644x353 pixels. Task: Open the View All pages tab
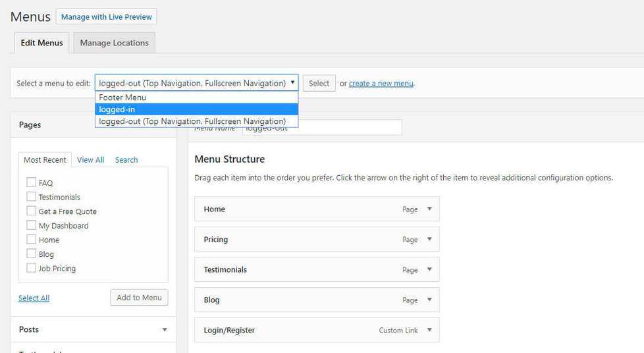pos(90,159)
